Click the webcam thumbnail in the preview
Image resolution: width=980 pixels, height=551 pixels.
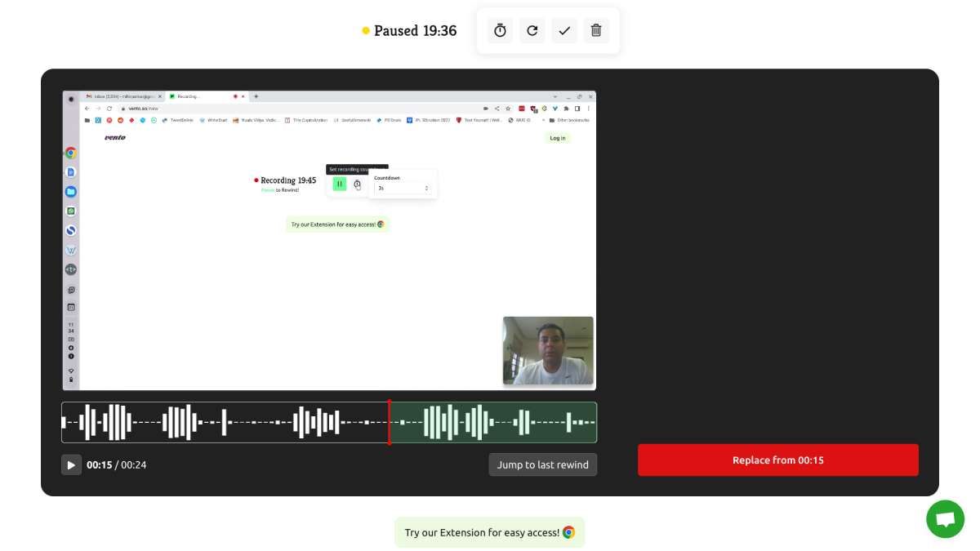tap(548, 350)
